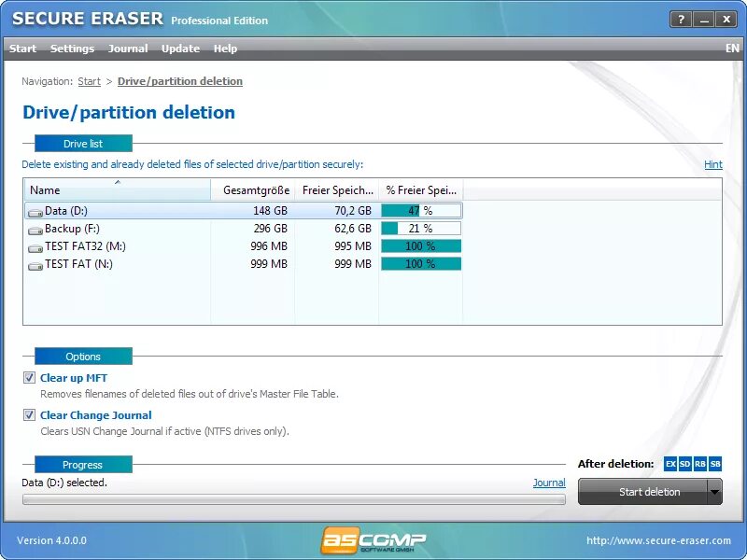Click the TEST FAT32 (M:) drive icon
Viewport: 747px width, 560px height.
(35, 247)
